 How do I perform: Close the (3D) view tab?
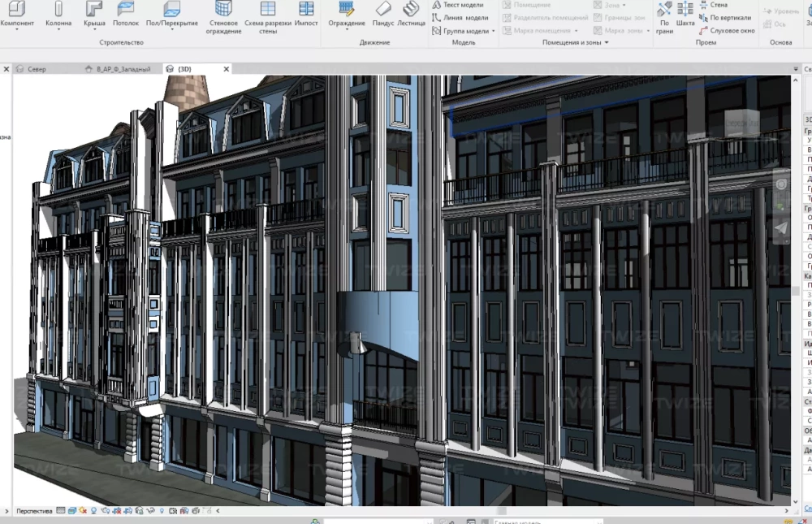tap(227, 69)
